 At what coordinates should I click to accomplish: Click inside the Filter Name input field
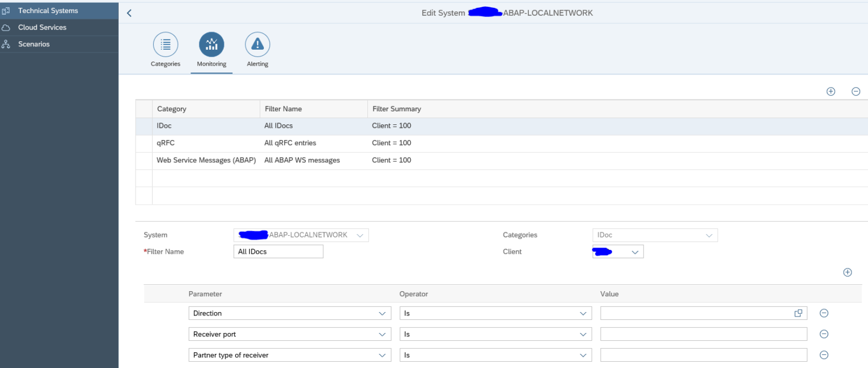(x=278, y=251)
